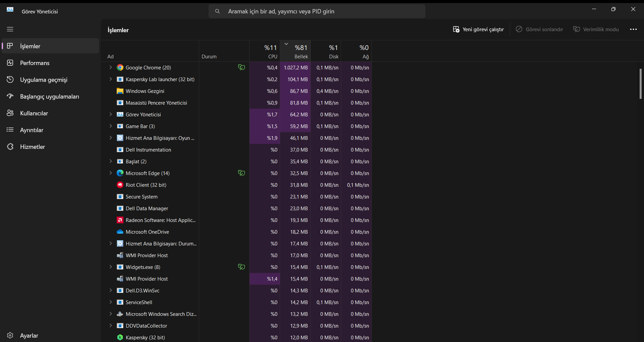Click the Microsoft Windows Search icon
Viewport: 644px width, 342px height.
(x=120, y=314)
